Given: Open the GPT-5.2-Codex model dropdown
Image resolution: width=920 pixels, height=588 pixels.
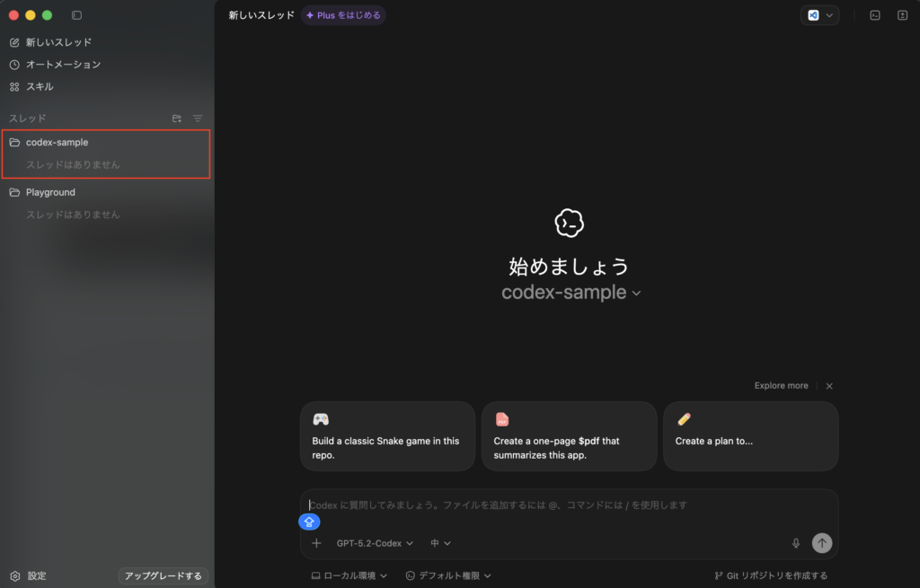Looking at the screenshot, I should (375, 543).
